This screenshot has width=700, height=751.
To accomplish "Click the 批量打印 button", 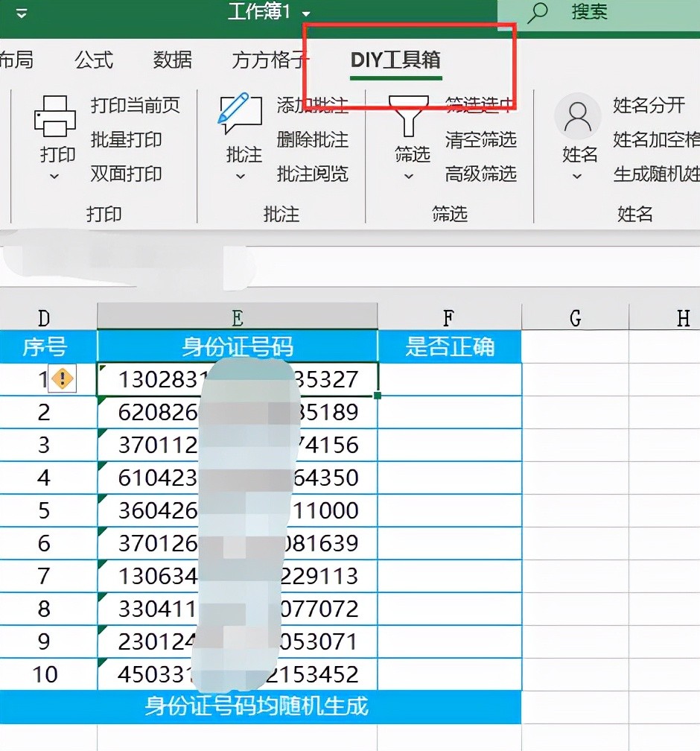I will [x=126, y=139].
